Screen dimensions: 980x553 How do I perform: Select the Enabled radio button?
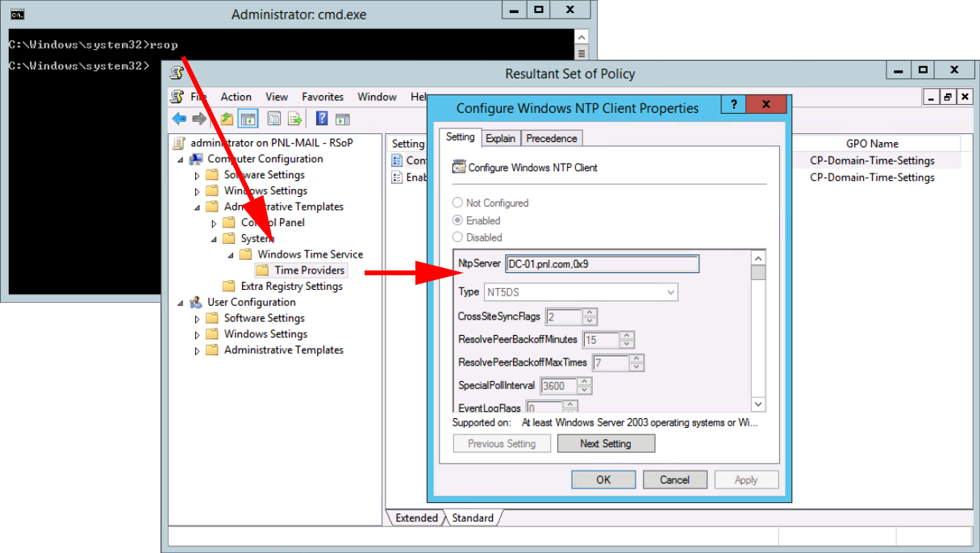[x=458, y=220]
